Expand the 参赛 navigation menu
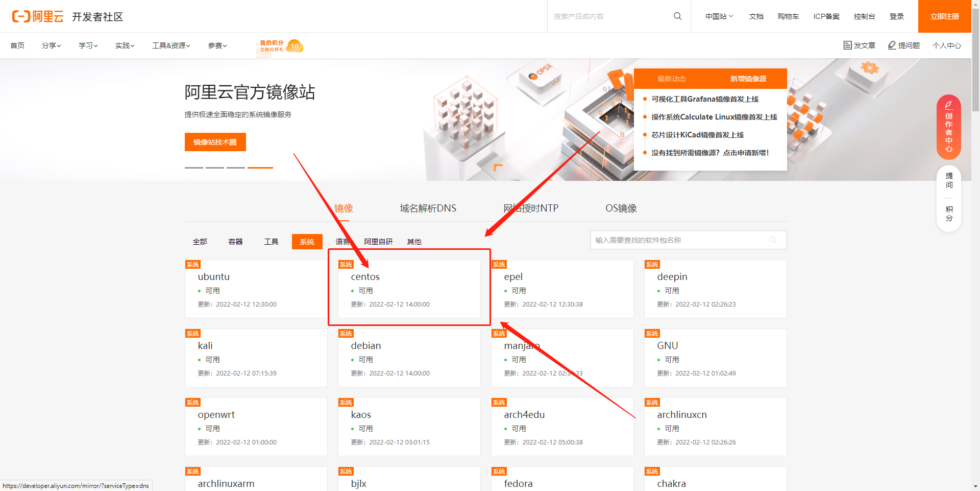This screenshot has height=491, width=980. tap(217, 45)
